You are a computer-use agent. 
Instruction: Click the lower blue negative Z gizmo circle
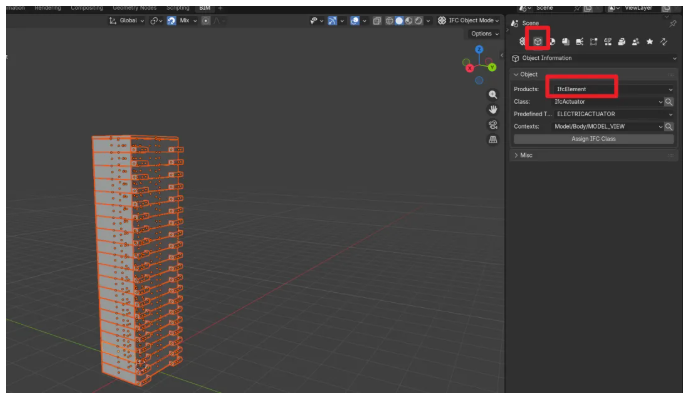point(479,80)
